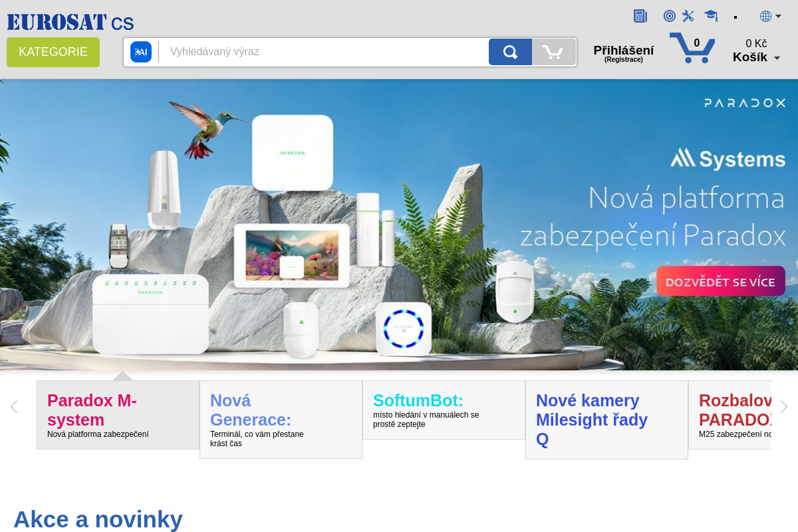The height and width of the screenshot is (532, 798).
Task: Click the DOZVĚDĚT SE VÍCE button
Action: [x=721, y=281]
